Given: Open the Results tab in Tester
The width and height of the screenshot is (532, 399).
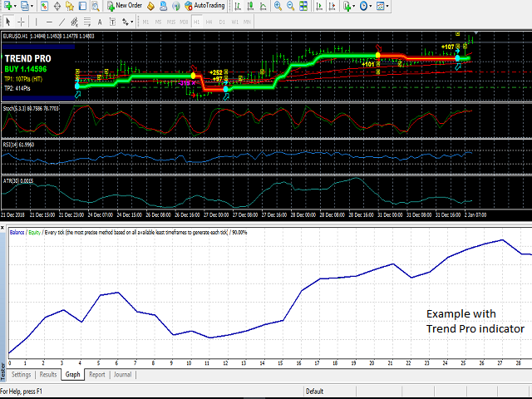Looking at the screenshot, I should pyautogui.click(x=48, y=375).
